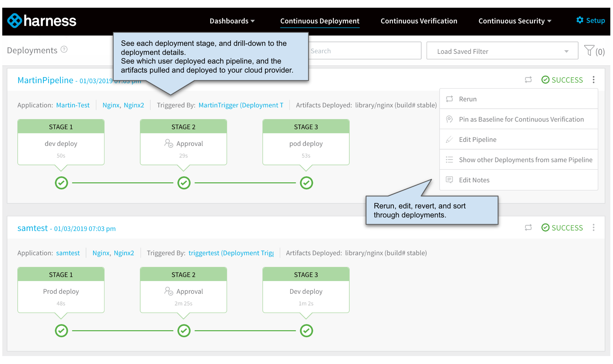
Task: Open the Nginx2 service link in MartinPipeline
Action: click(134, 105)
